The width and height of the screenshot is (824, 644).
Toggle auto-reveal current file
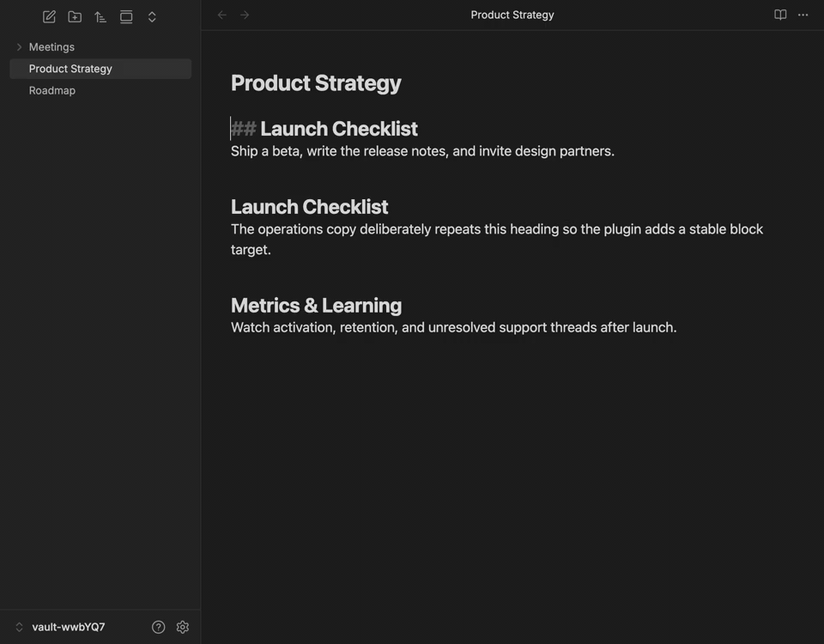[x=126, y=17]
